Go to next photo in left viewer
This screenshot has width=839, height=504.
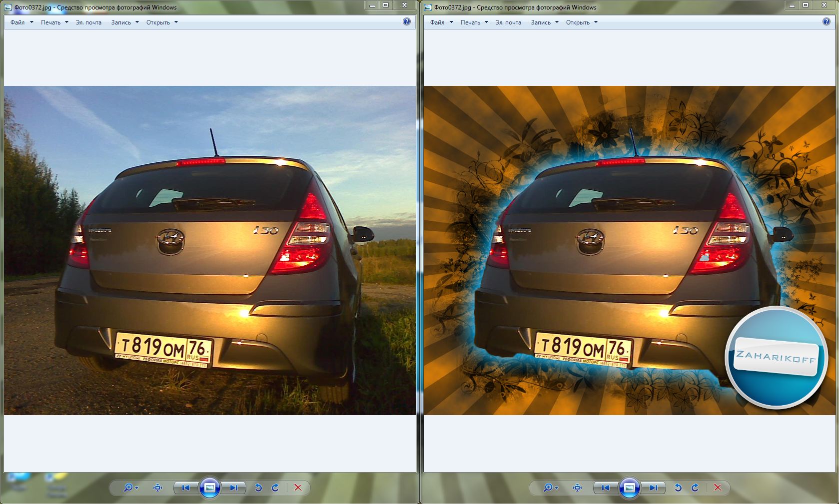pos(233,488)
